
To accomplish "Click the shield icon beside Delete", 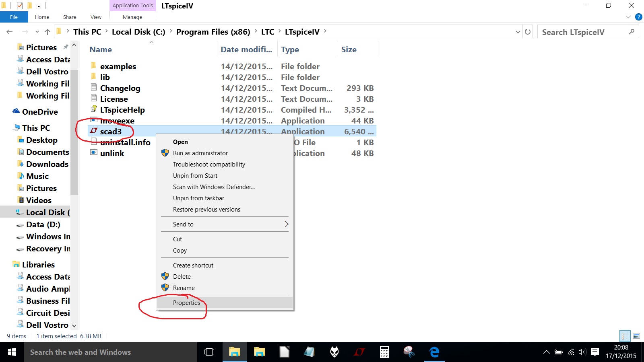I will click(165, 276).
